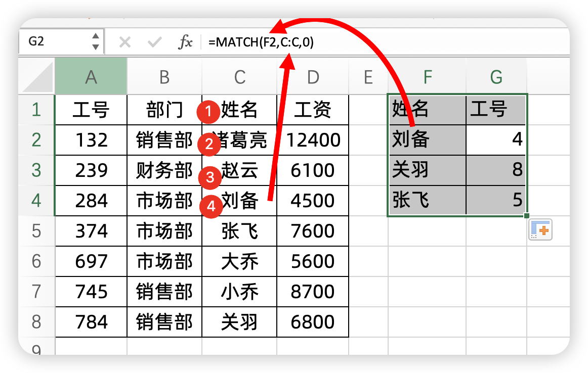Click cell with 745
This screenshot has height=373, width=588.
(91, 292)
